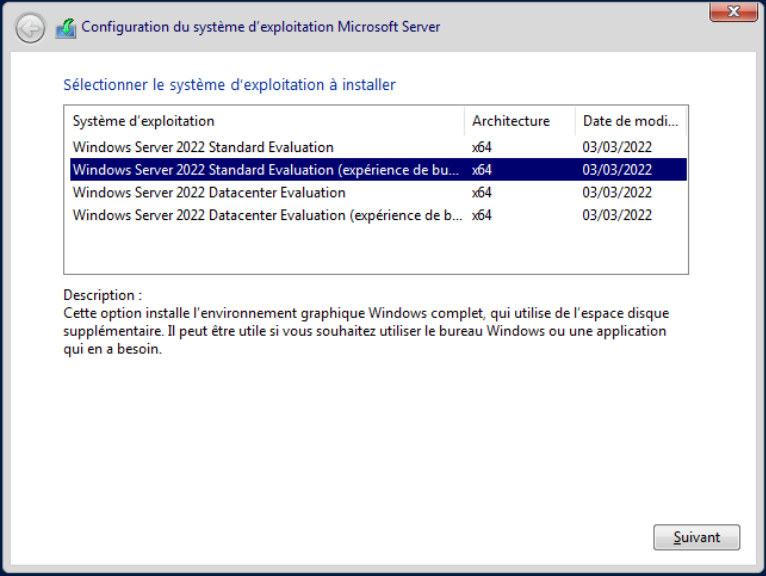Image resolution: width=766 pixels, height=576 pixels.
Task: Choose Windows Server 2022 Datacenter Evaluation
Action: click(209, 193)
